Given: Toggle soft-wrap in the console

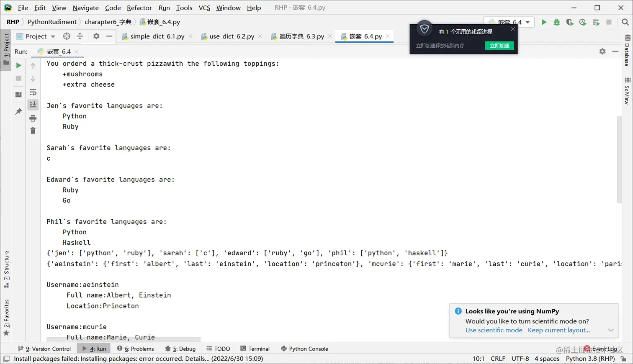Looking at the screenshot, I should click(33, 92).
